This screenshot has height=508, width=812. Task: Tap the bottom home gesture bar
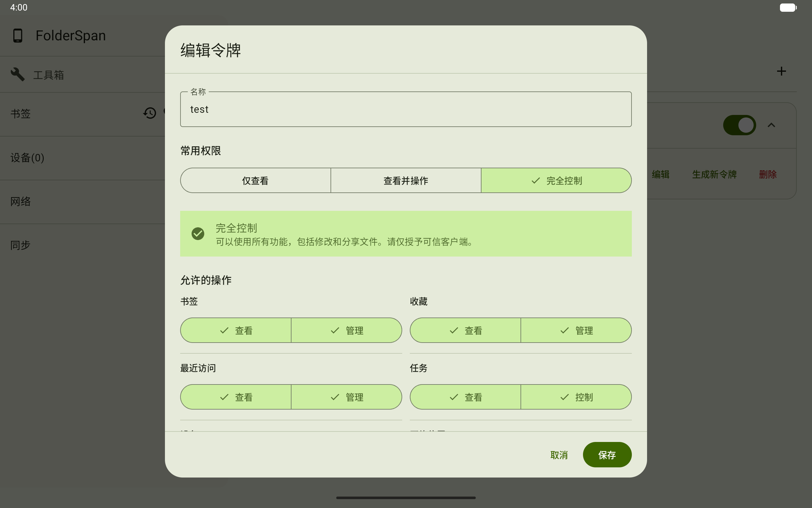pyautogui.click(x=406, y=498)
